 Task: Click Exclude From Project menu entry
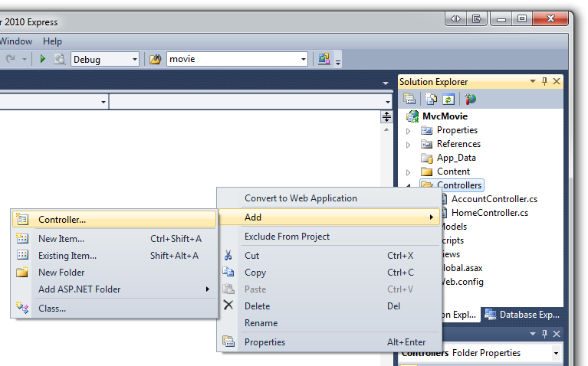[x=287, y=237]
